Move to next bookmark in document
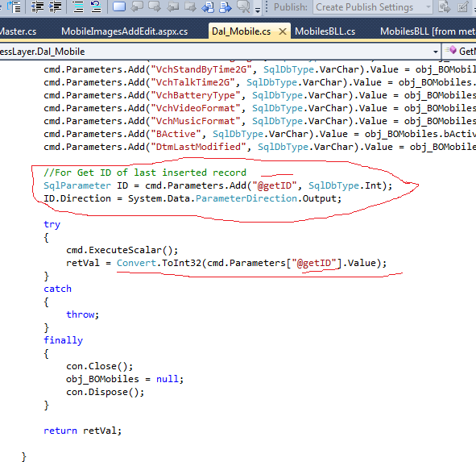The image size is (476, 462). [226, 6]
